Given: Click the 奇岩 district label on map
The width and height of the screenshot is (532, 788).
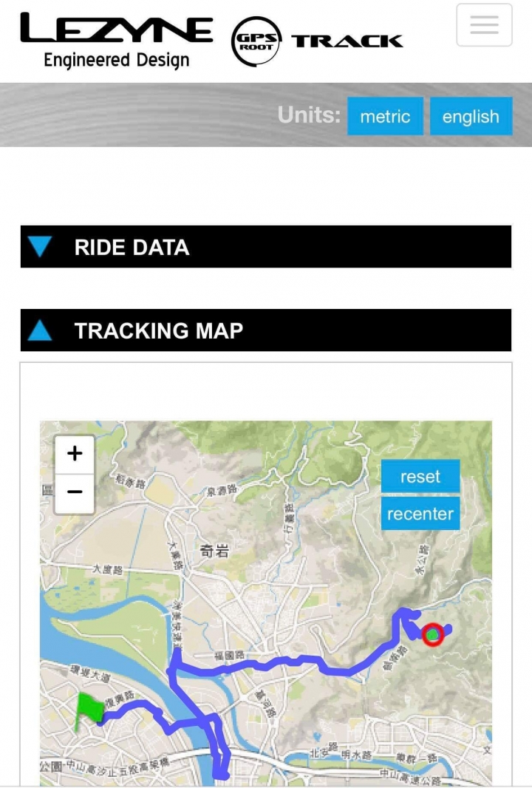Looking at the screenshot, I should (214, 551).
